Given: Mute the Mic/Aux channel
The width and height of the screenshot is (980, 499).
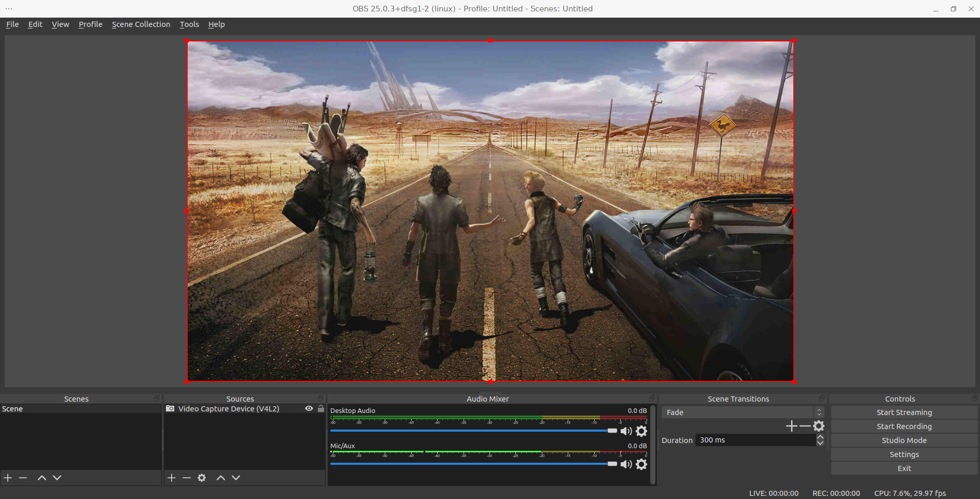Looking at the screenshot, I should pos(626,464).
